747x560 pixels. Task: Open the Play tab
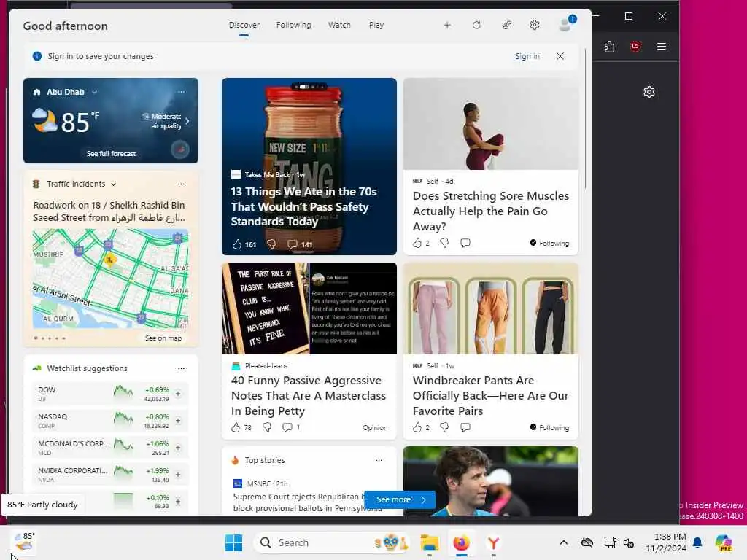tap(376, 25)
